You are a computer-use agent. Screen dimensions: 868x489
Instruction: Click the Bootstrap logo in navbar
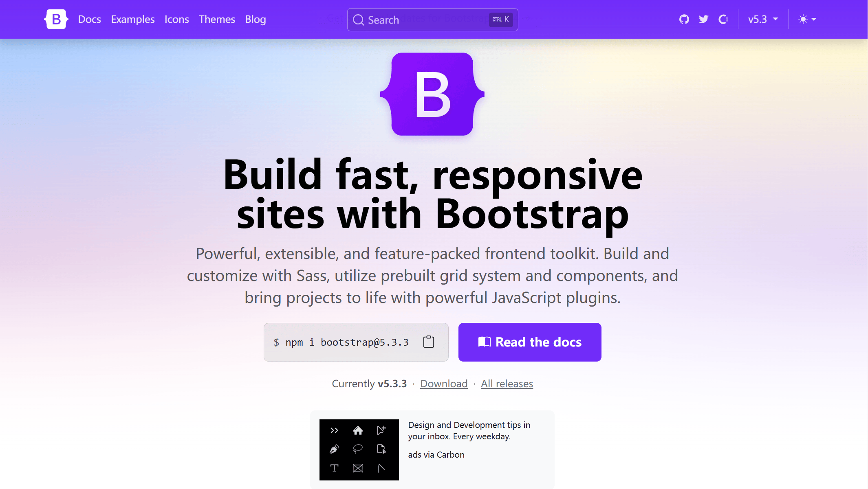(56, 19)
